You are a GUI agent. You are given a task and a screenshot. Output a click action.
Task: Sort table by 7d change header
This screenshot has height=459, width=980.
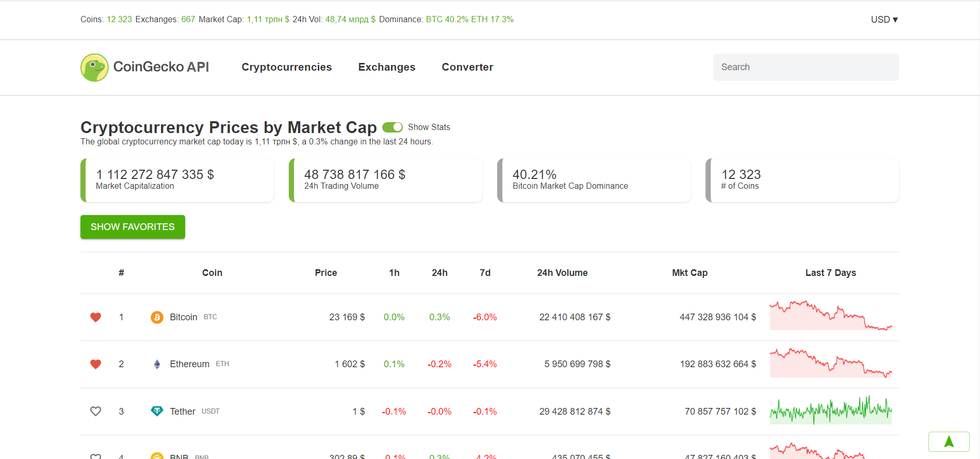click(x=485, y=273)
